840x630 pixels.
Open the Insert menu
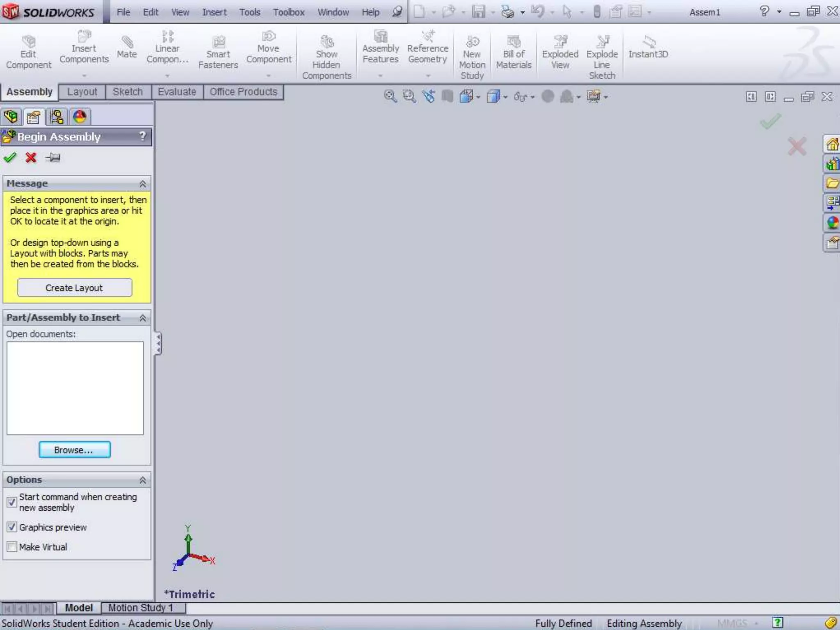pos(214,12)
